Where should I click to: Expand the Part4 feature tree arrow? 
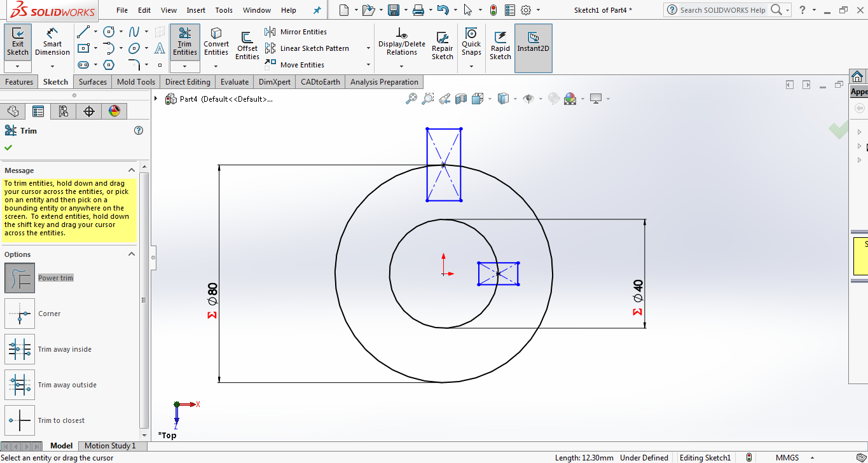pos(156,99)
